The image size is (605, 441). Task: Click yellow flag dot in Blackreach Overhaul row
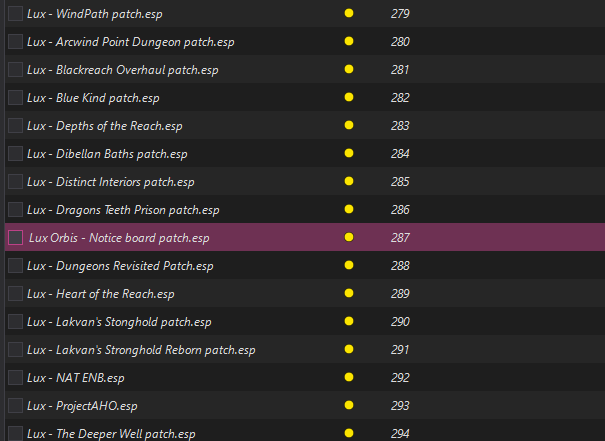pyautogui.click(x=349, y=69)
